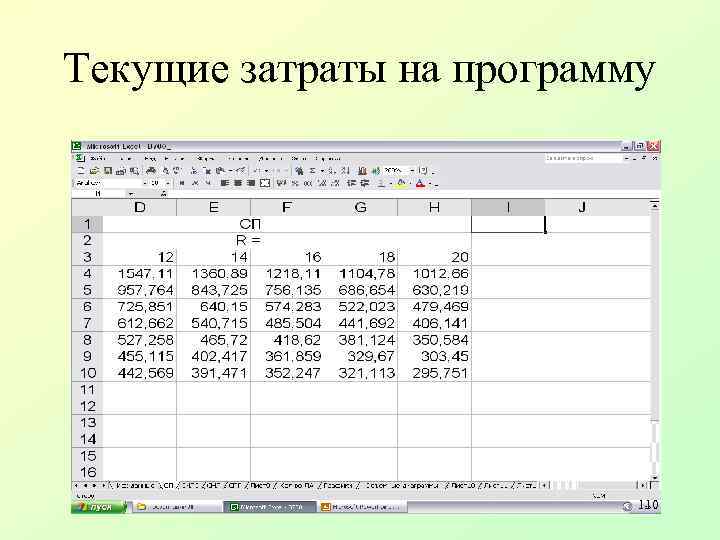This screenshot has height=540, width=720.
Task: Click the Print icon
Action: [151, 171]
